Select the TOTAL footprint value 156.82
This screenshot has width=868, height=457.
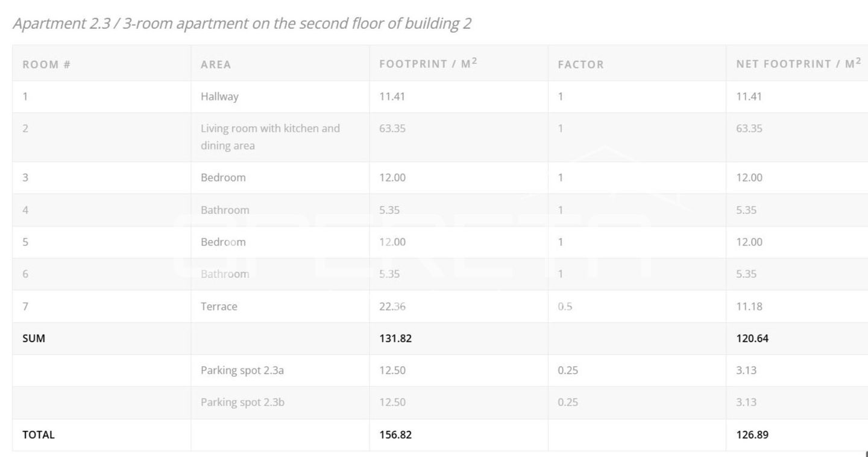pyautogui.click(x=395, y=435)
